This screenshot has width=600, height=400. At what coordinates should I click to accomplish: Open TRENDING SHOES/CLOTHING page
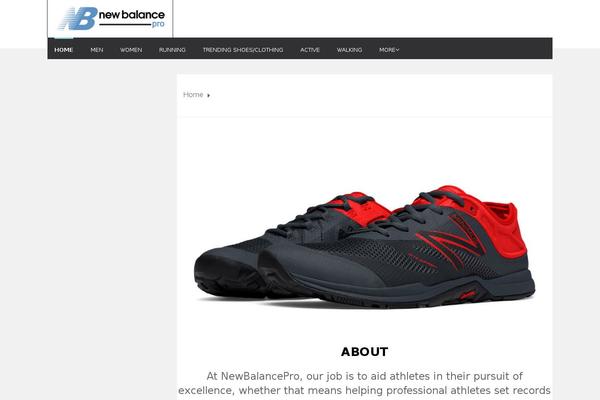243,50
